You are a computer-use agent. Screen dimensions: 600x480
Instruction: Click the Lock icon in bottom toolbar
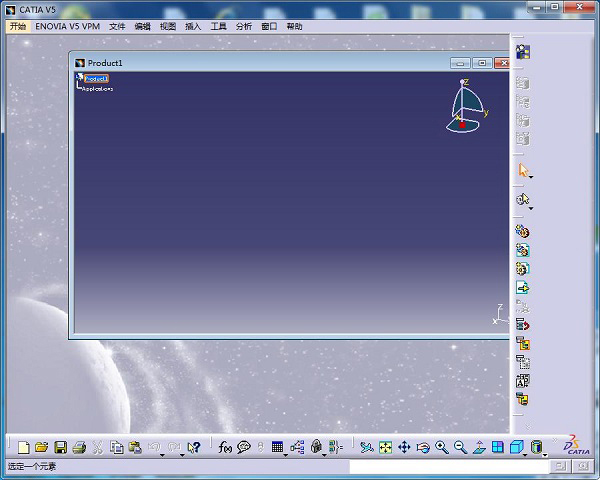[316, 446]
